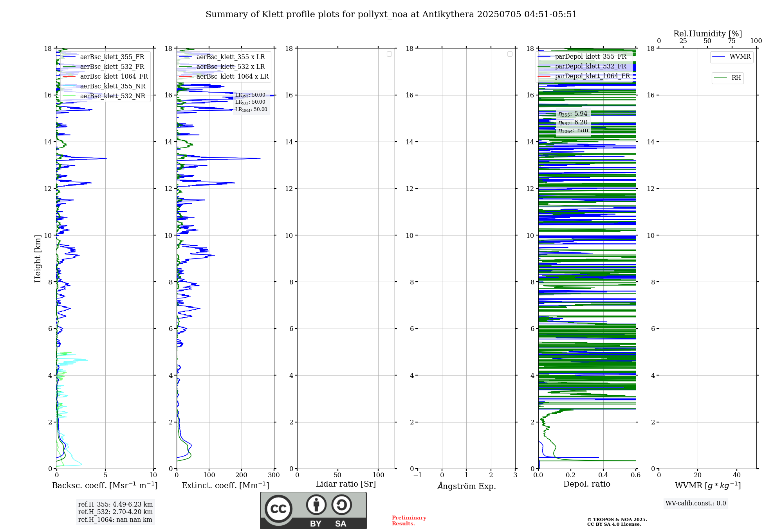Click the LR355: 50.00 annotation

tap(250, 95)
